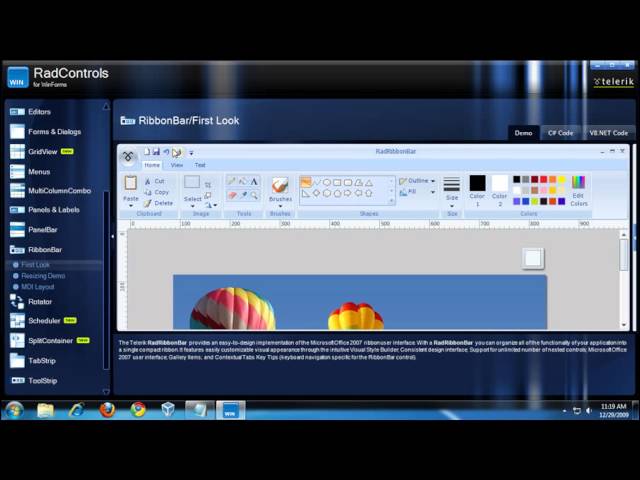The height and width of the screenshot is (480, 640).
Task: Select the Color 2 white swatch
Action: tap(499, 183)
